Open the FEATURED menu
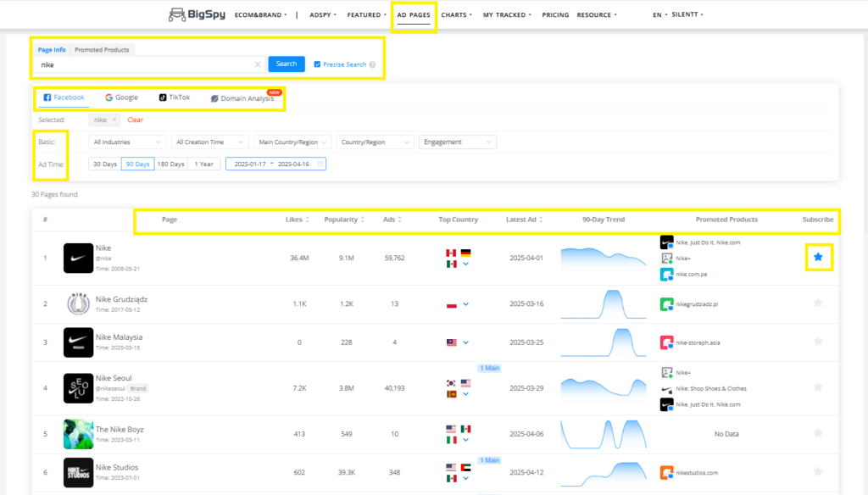This screenshot has height=495, width=868. (366, 15)
